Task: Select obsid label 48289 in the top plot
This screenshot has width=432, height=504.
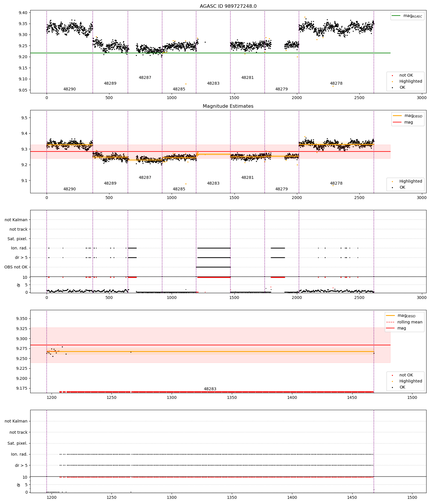Action: 110,84
